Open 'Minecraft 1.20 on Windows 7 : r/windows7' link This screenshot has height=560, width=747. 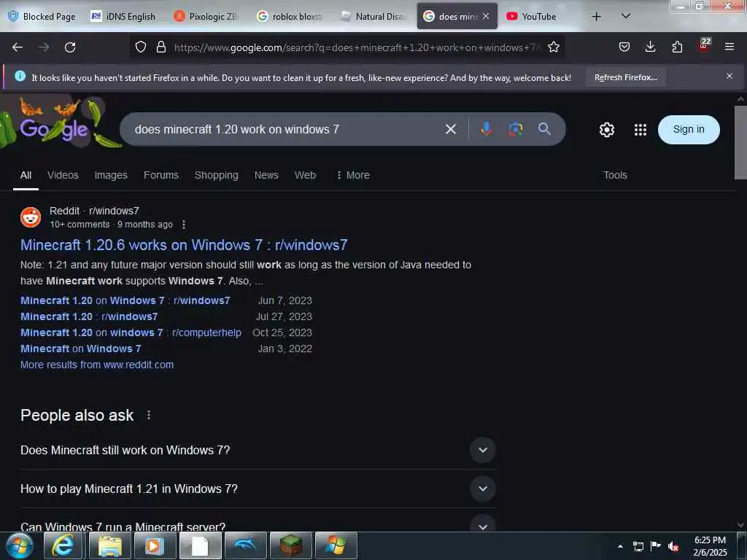pyautogui.click(x=125, y=300)
